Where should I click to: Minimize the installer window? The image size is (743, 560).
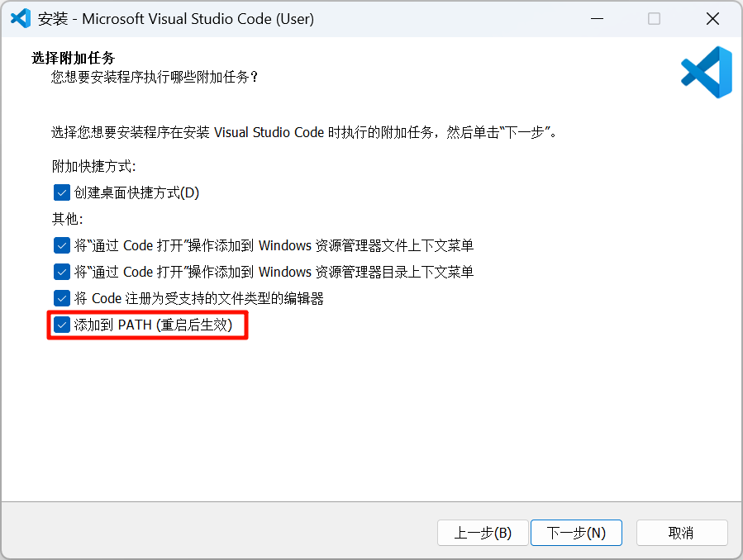[597, 19]
